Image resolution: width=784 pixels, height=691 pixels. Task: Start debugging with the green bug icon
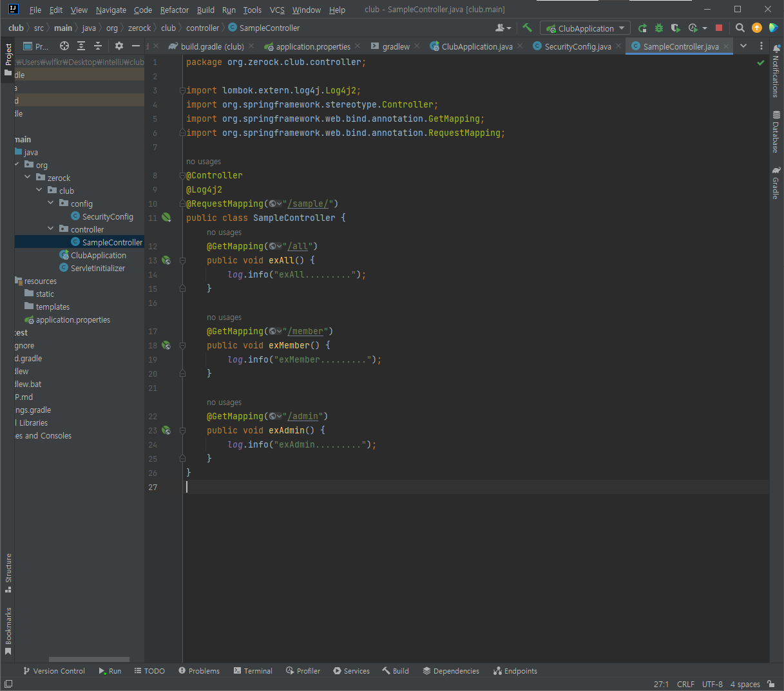click(658, 28)
